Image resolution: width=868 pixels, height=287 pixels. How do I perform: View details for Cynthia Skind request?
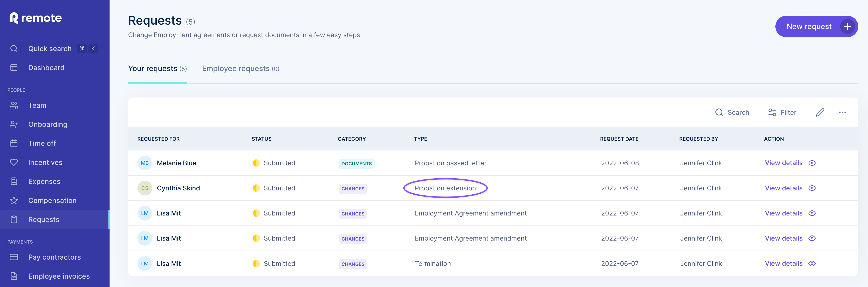(x=784, y=188)
